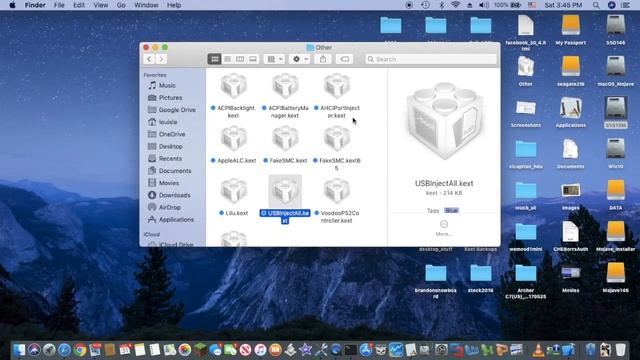The height and width of the screenshot is (360, 640).
Task: Open the File menu
Action: [59, 5]
